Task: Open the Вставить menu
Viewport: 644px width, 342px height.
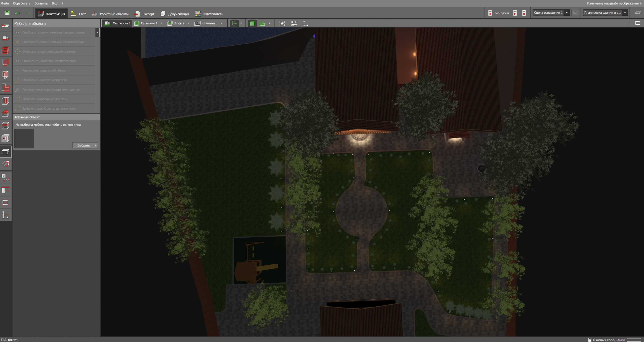Action: point(41,3)
